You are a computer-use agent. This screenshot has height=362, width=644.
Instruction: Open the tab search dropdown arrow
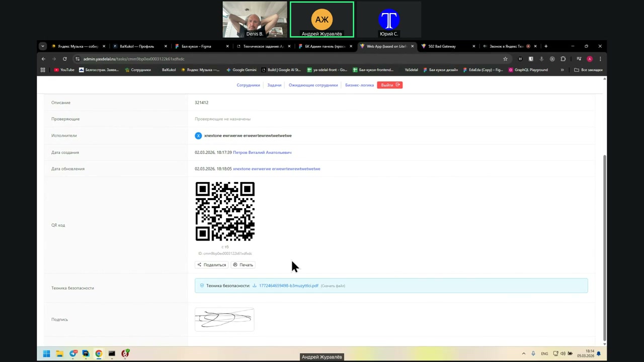click(43, 46)
